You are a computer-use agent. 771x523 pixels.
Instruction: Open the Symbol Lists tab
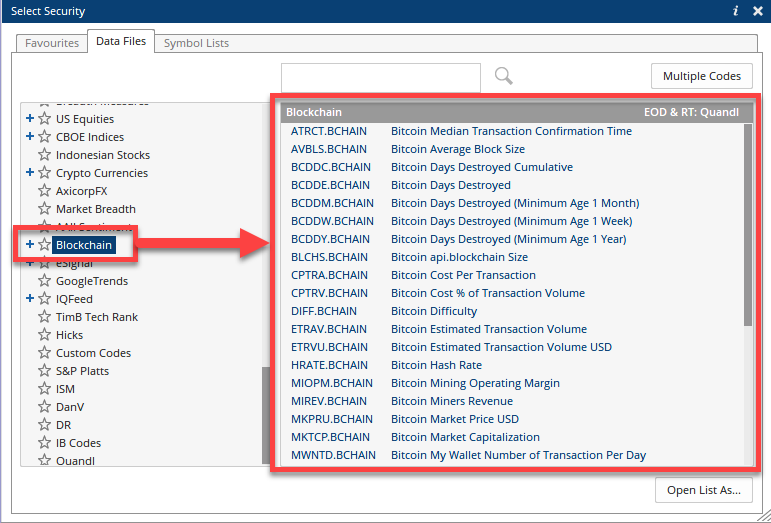[x=196, y=43]
